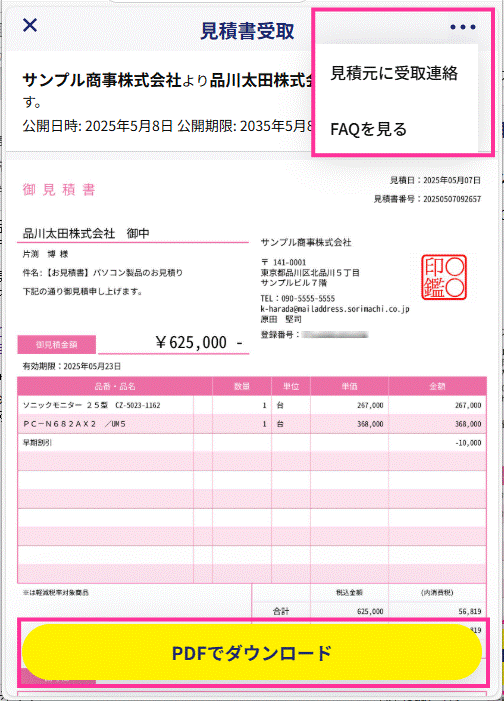Open the three-dot more options menu
This screenshot has width=504, height=701.
(463, 27)
